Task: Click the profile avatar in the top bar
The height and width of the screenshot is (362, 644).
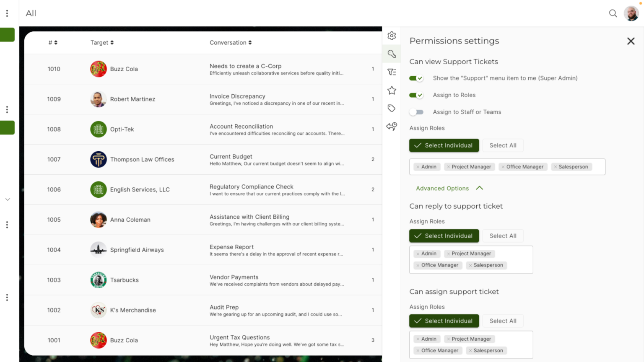Action: tap(631, 13)
